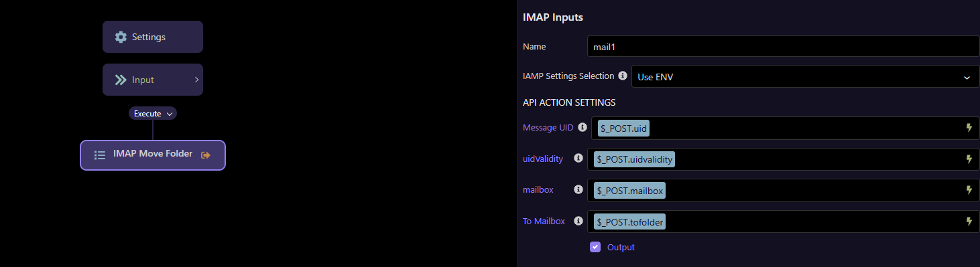
Task: Click the IMAP Move Folder list icon
Action: 100,155
